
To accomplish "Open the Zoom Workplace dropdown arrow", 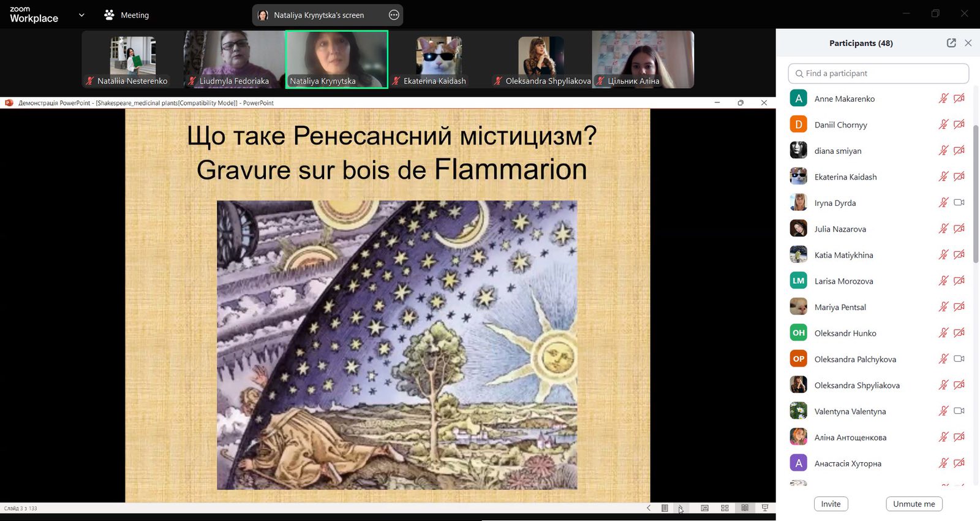I will pyautogui.click(x=81, y=15).
